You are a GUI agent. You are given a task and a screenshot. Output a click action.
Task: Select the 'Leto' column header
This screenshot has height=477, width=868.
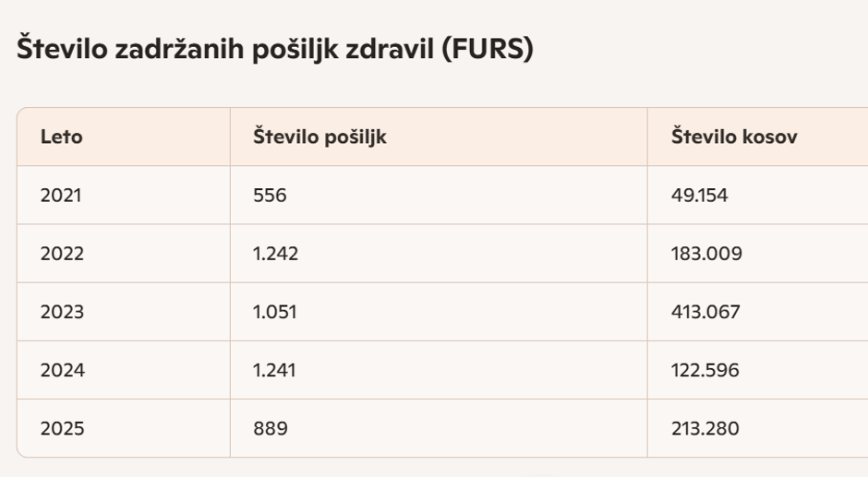61,137
